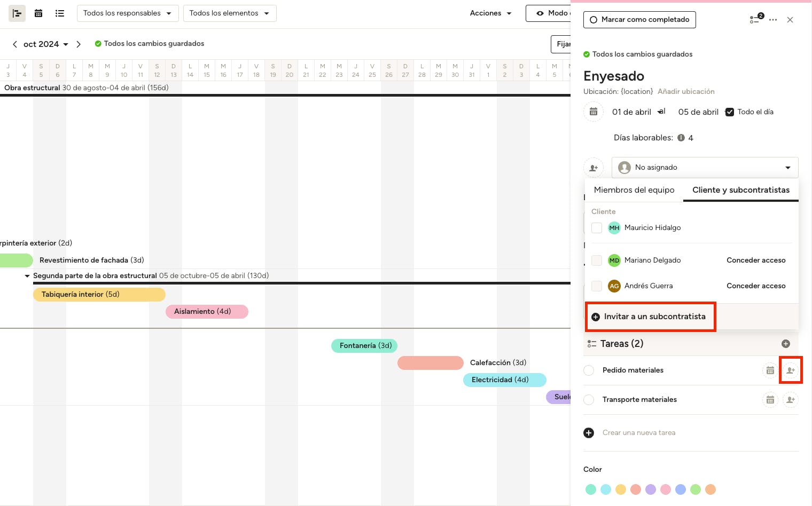Screen dimensions: 812x506
Task: Expand the Todos los elementos filter
Action: coord(229,13)
